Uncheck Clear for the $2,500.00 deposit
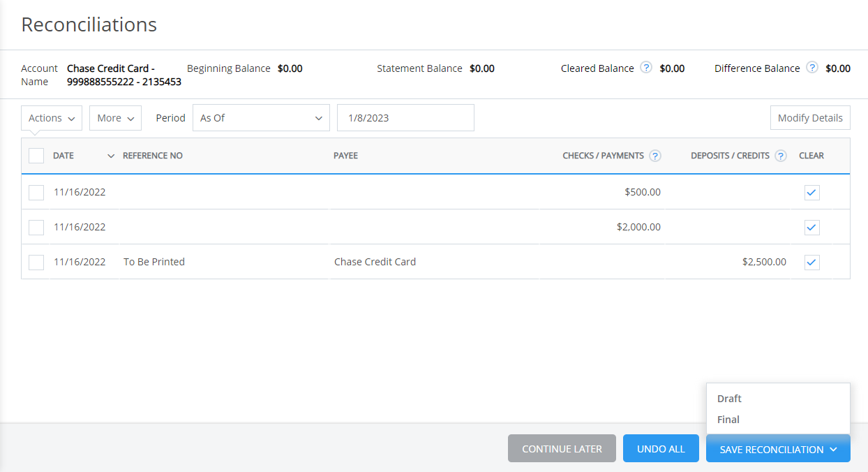This screenshot has width=868, height=472. point(811,262)
